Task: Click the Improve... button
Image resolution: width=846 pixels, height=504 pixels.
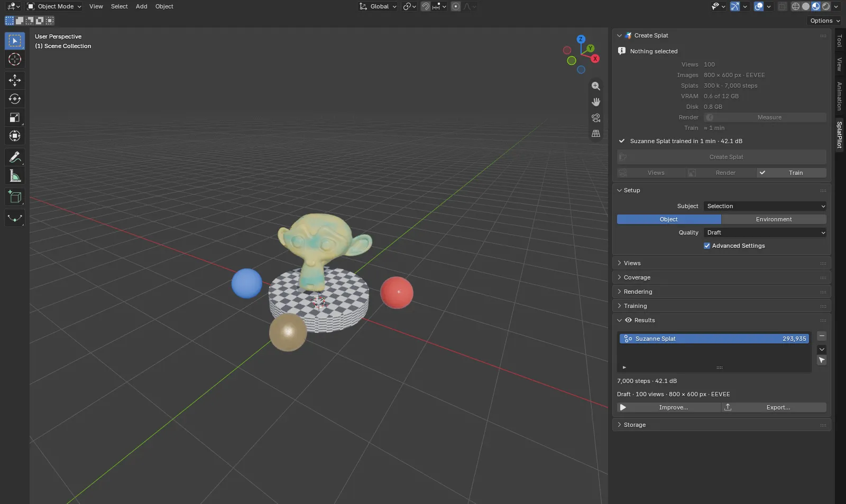Action: click(x=669, y=407)
